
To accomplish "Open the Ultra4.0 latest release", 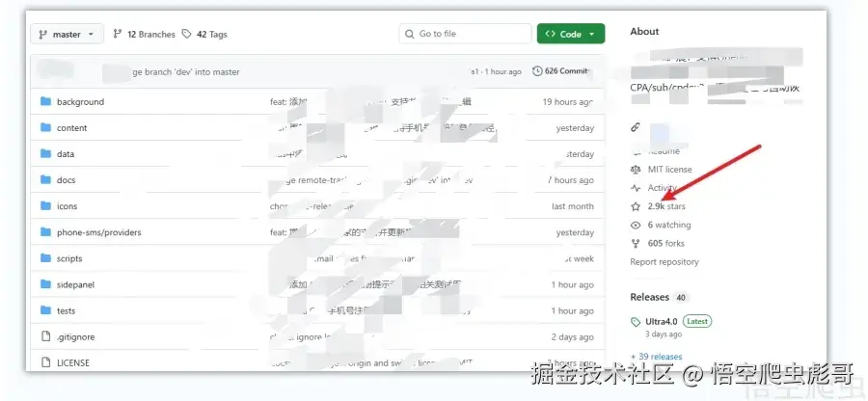I will tap(662, 321).
